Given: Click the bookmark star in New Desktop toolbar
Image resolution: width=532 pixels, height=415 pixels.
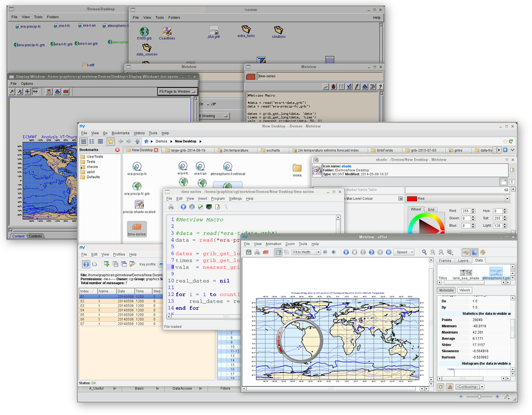Looking at the screenshot, I should click(x=111, y=142).
